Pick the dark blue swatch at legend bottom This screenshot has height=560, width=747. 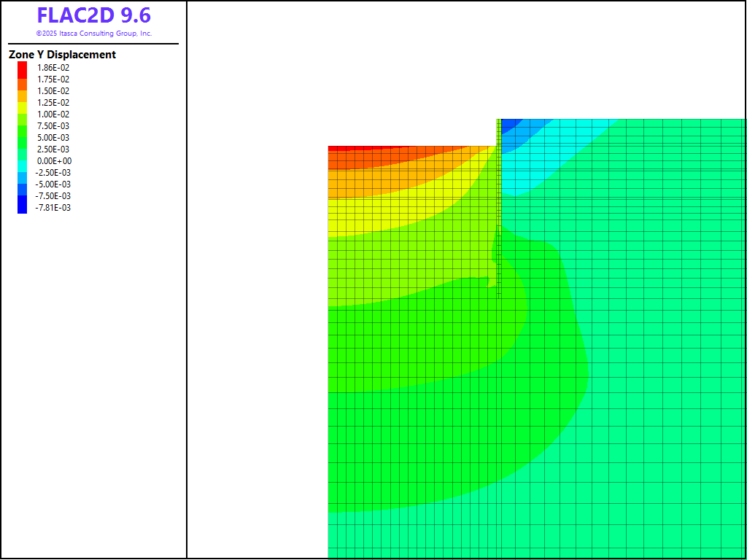(x=22, y=206)
